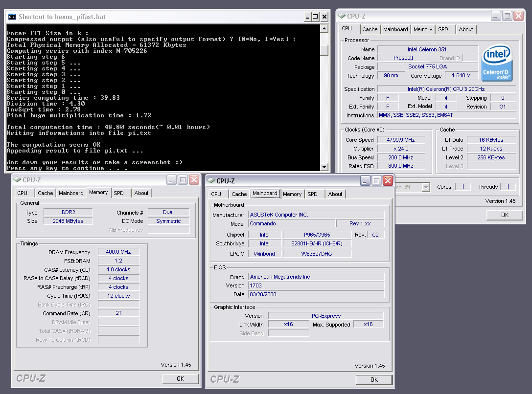The width and height of the screenshot is (532, 394).
Task: Minimize the pifast console window
Action: pyautogui.click(x=307, y=17)
